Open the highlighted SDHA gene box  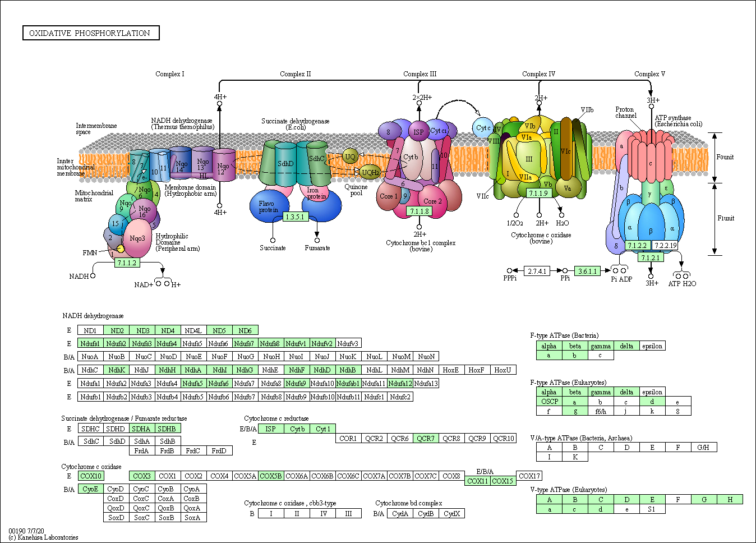[142, 429]
